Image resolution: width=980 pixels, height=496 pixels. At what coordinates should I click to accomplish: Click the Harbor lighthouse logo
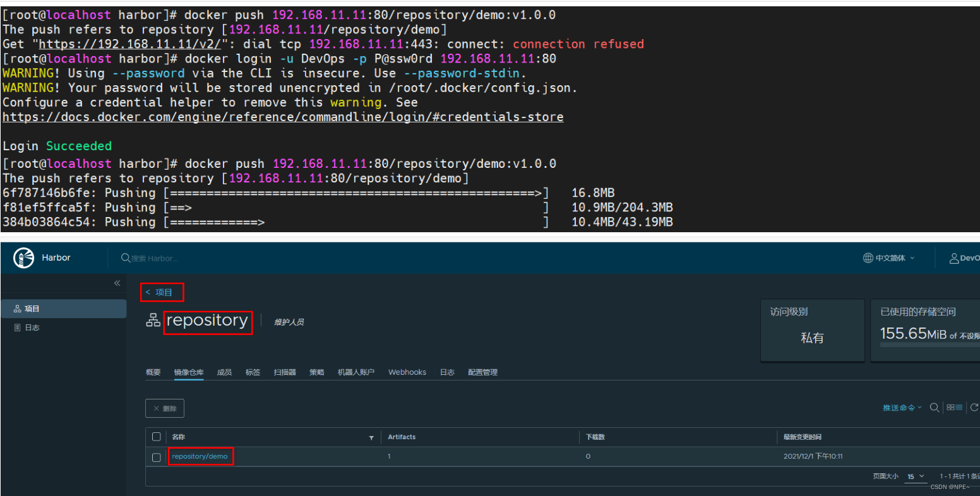[x=23, y=257]
